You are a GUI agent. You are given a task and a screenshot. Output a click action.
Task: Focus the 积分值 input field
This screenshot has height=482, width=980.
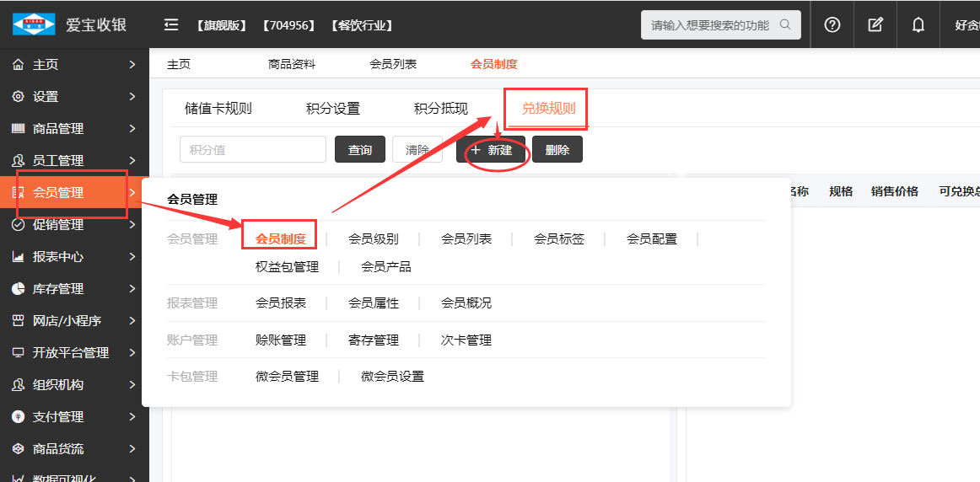click(252, 150)
